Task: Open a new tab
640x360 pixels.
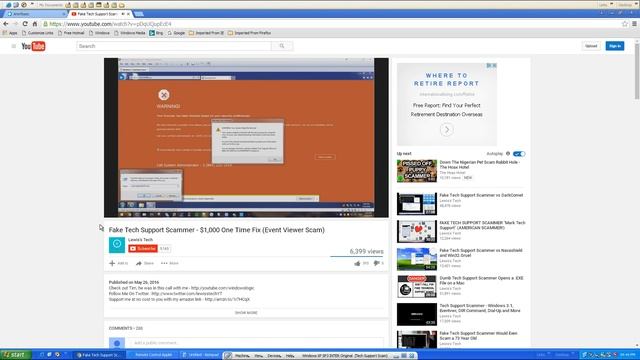Action: pos(139,14)
